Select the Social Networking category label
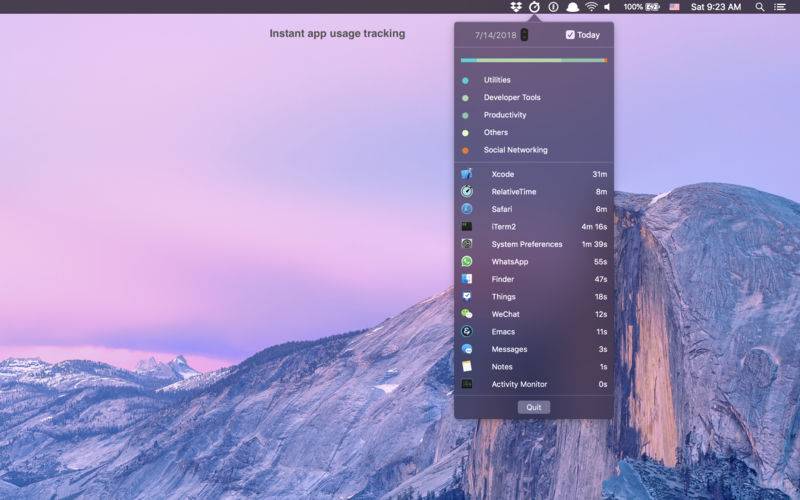 tap(516, 150)
